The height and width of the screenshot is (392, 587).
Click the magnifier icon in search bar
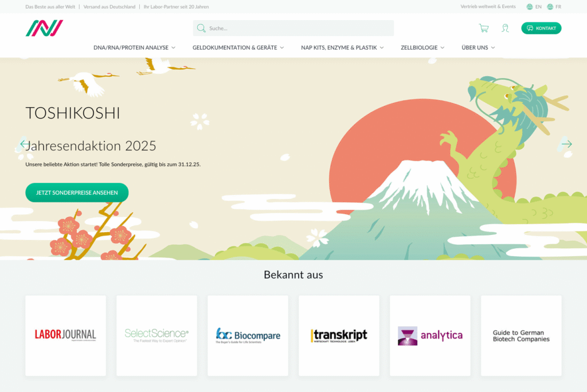click(201, 28)
